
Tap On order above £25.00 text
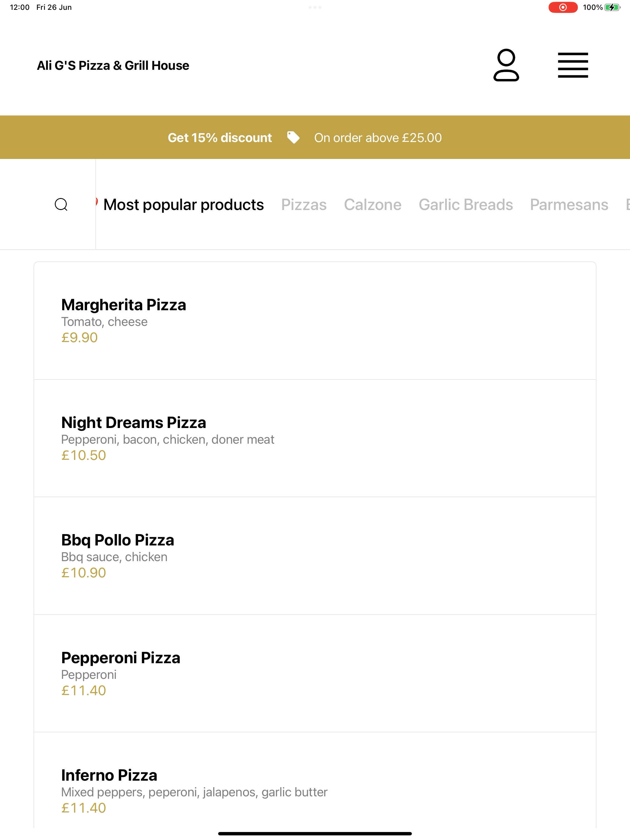(378, 137)
